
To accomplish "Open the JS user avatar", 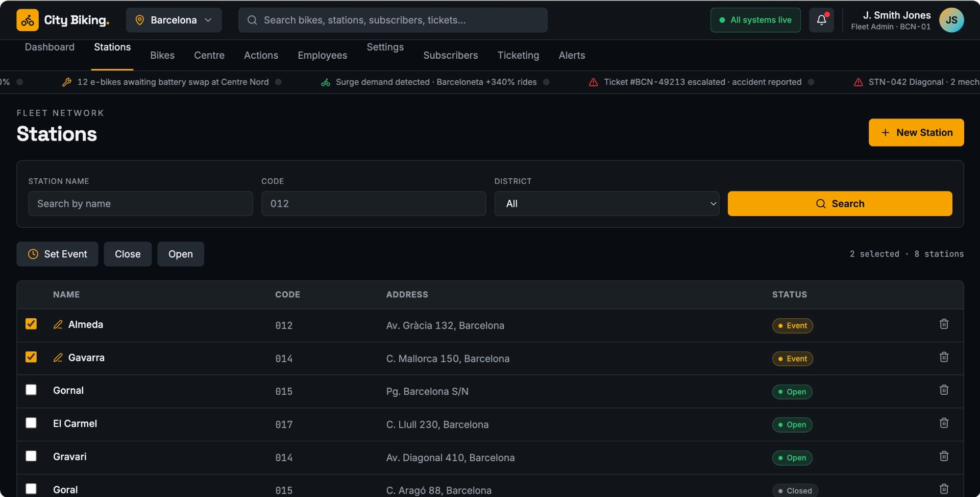I will [951, 20].
